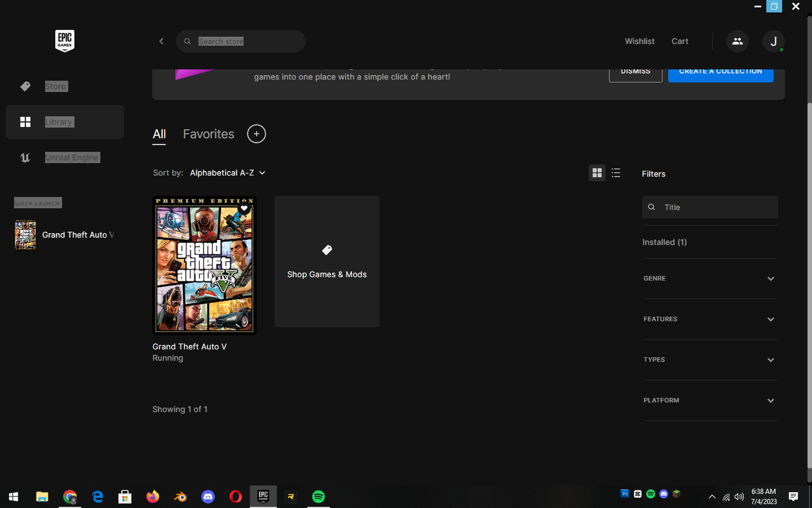Viewport: 812px width, 508px height.
Task: Click the Grand Theft Auto V title text
Action: (190, 347)
